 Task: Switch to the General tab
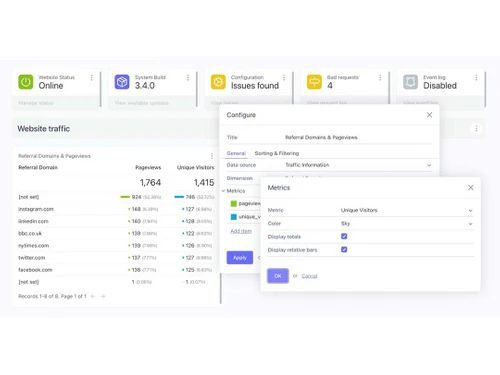[x=236, y=153]
